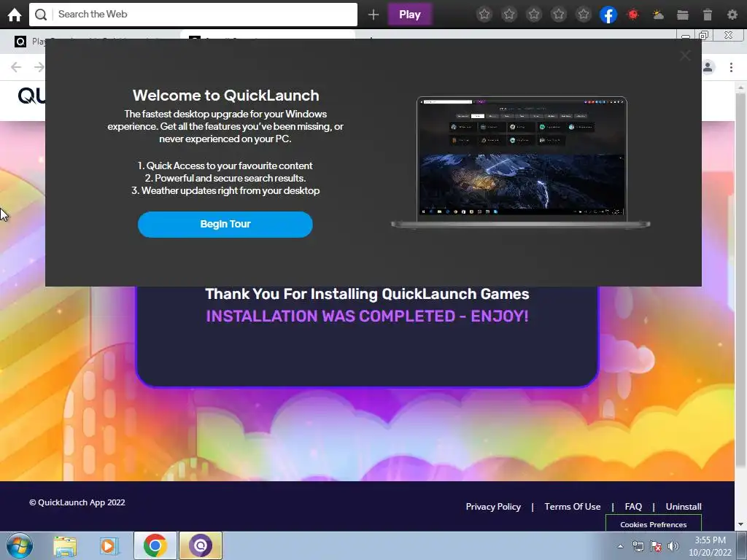Open Action Center flag icon
Viewport: 747px width, 560px height.
pos(656,546)
